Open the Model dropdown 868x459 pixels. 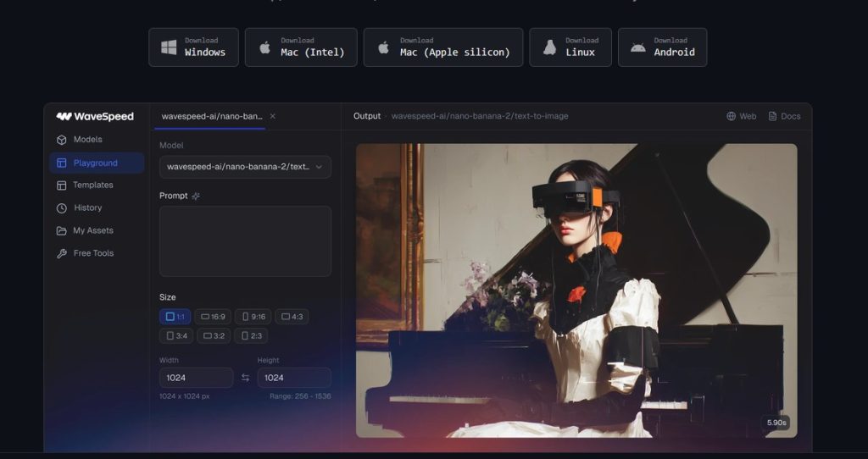point(245,167)
